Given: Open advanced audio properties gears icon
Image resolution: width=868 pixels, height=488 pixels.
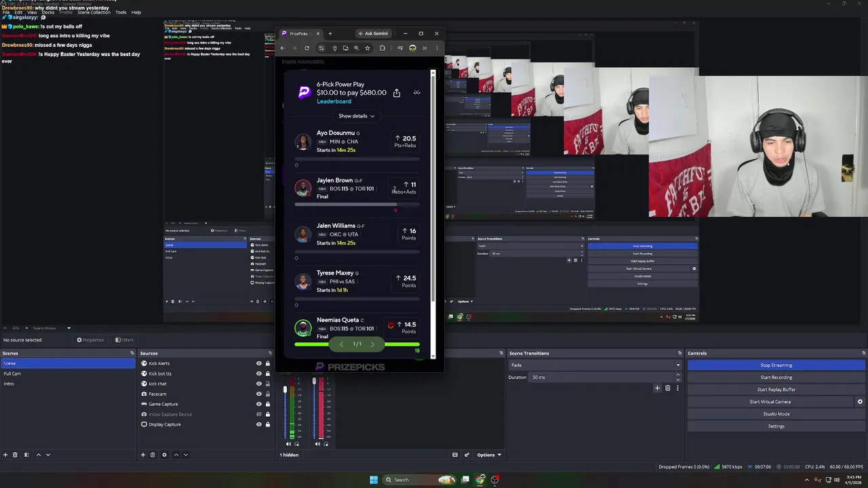Looking at the screenshot, I should (x=467, y=455).
